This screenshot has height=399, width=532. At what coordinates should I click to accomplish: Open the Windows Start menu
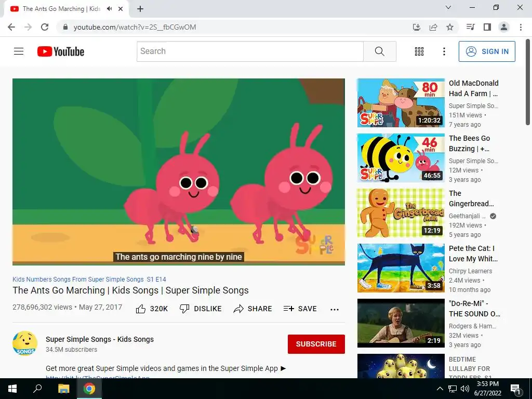coord(12,389)
